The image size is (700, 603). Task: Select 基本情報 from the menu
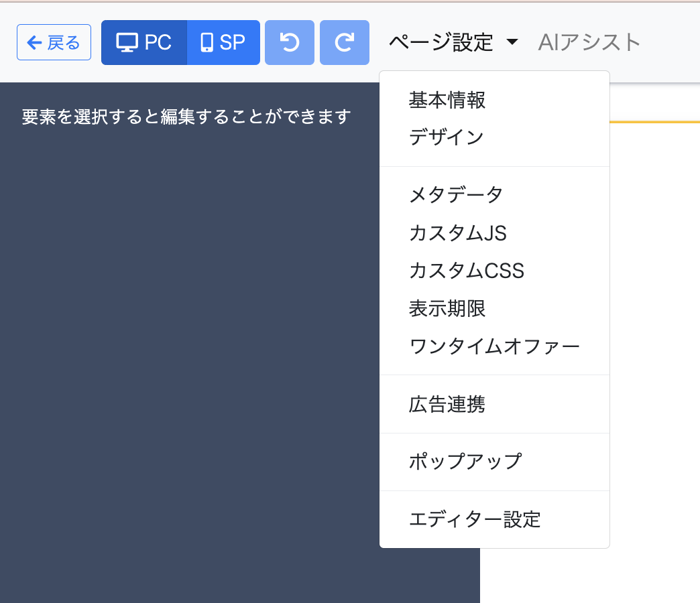(447, 100)
